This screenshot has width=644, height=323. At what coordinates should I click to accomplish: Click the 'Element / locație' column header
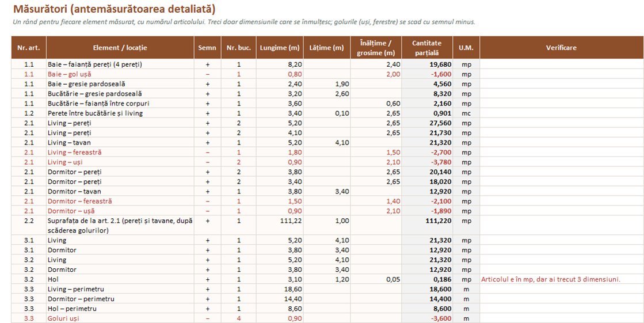(120, 48)
